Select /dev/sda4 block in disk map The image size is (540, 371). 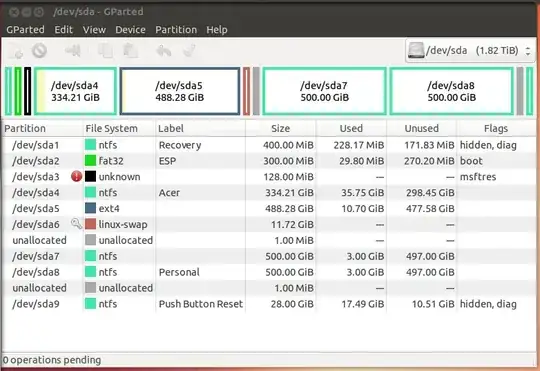pyautogui.click(x=75, y=91)
